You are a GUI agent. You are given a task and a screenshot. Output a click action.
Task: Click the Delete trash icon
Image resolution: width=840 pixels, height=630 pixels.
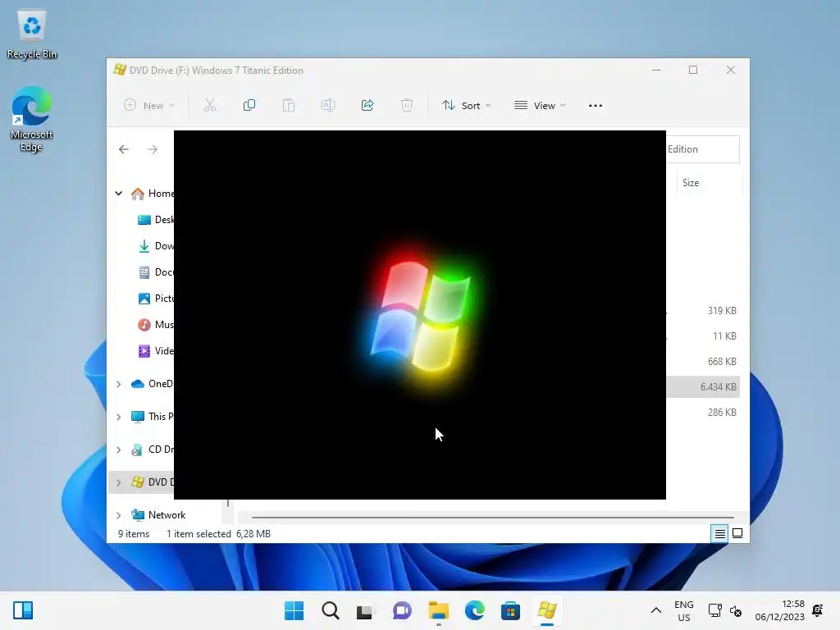pos(407,106)
